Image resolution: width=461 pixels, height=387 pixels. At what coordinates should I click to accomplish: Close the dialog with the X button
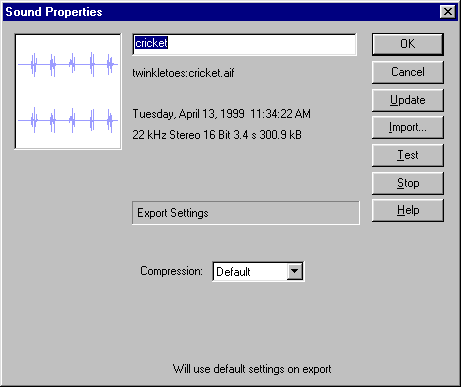(448, 12)
